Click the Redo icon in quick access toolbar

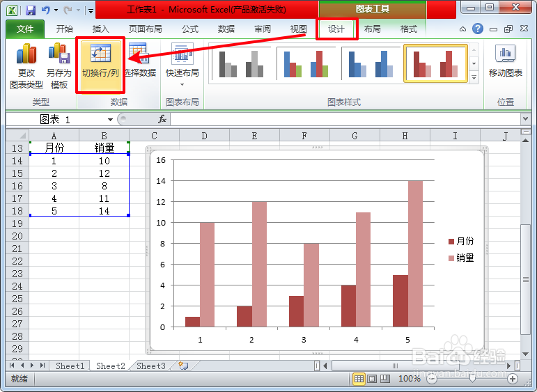68,10
